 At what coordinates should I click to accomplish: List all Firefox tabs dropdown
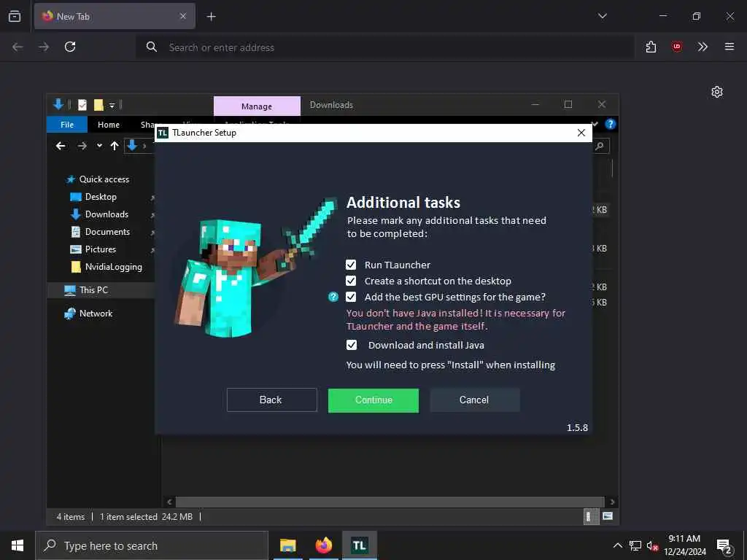click(602, 16)
